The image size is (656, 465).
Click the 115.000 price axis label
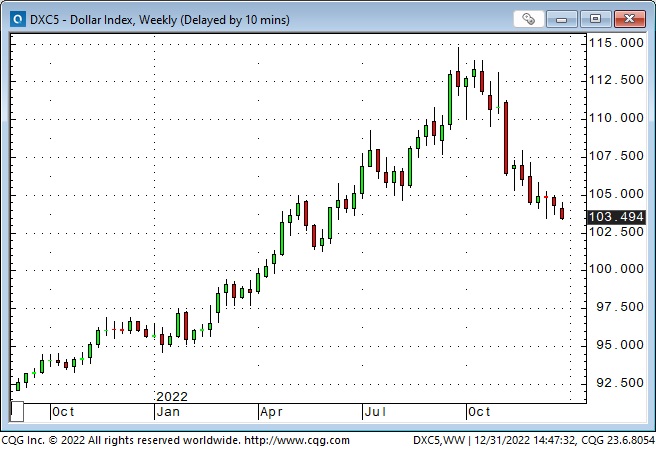coord(616,43)
